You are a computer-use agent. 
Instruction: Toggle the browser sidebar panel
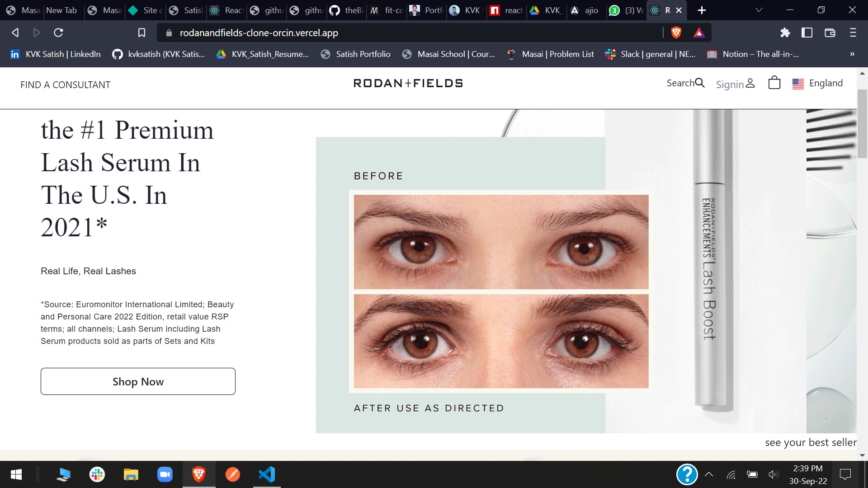tap(807, 33)
